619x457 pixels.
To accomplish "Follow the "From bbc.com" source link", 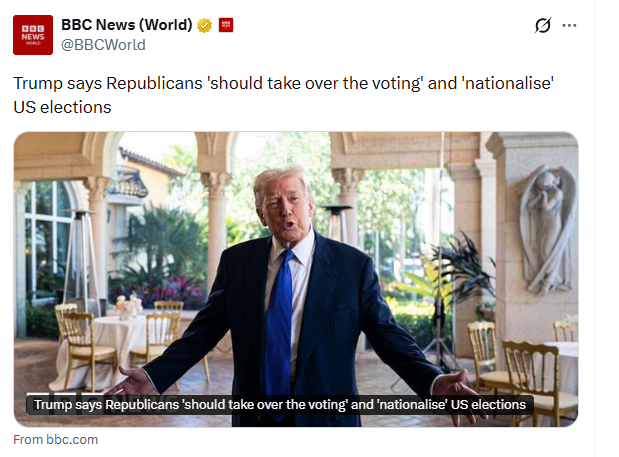I will coord(55,440).
